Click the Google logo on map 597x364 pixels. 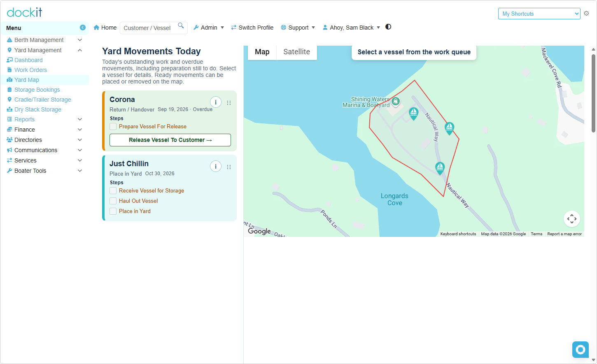(x=259, y=231)
